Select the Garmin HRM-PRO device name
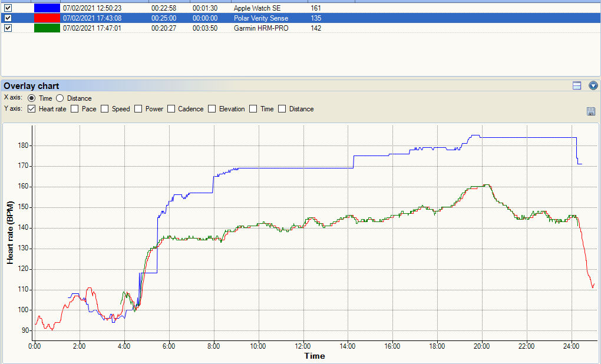Screen dimensions: 601x364 pos(260,28)
